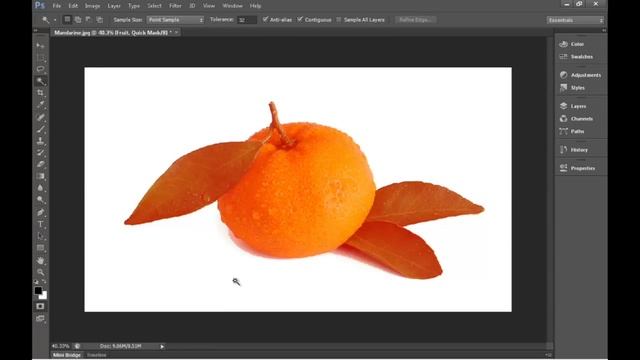This screenshot has height=360, width=640.
Task: Click the Refine Edge button
Action: tap(415, 20)
